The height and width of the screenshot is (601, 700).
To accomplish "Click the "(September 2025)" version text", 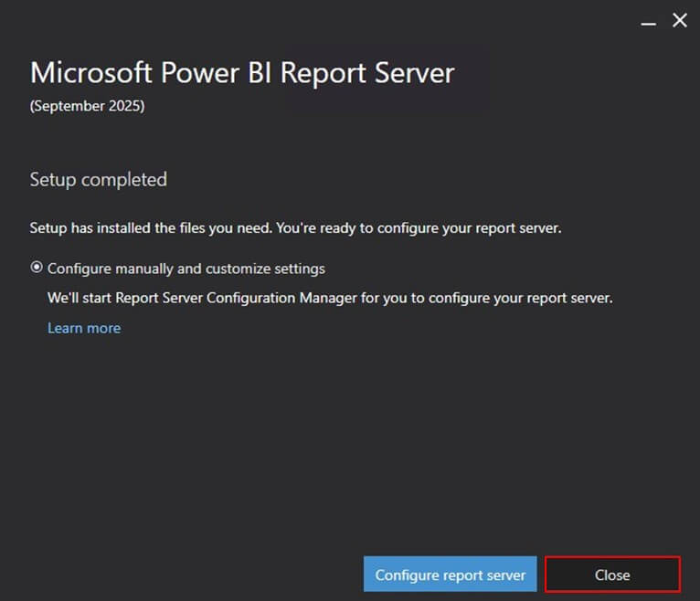I will pyautogui.click(x=87, y=106).
